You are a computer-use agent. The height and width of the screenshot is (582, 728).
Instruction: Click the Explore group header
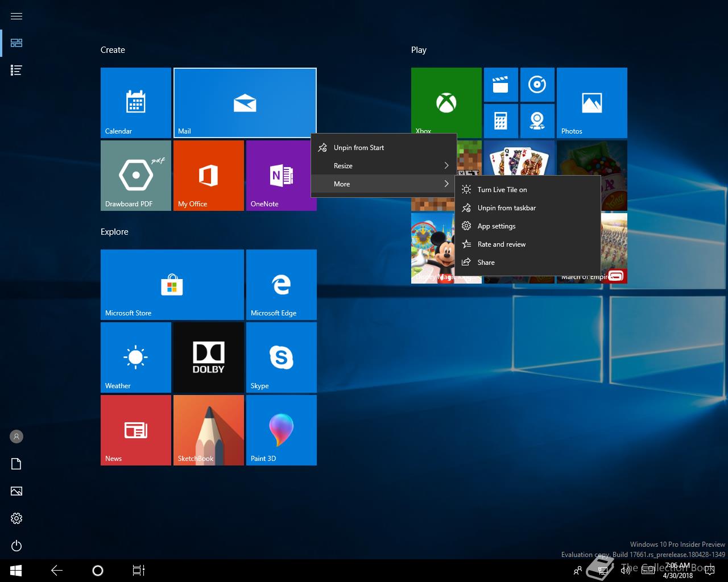[114, 232]
